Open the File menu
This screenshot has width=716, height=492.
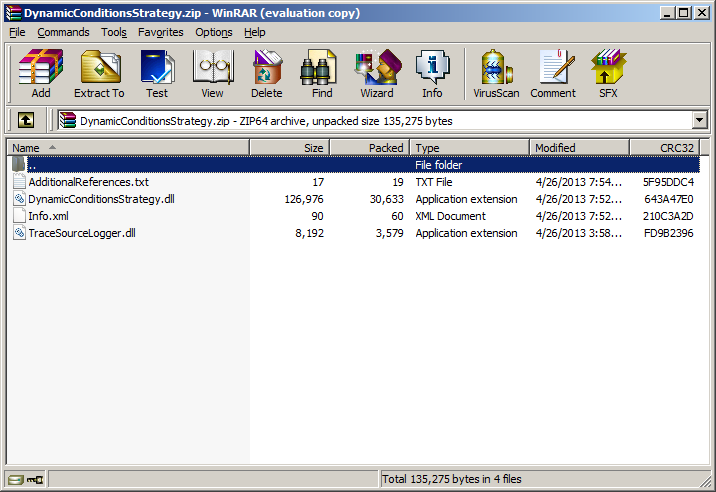pos(17,32)
